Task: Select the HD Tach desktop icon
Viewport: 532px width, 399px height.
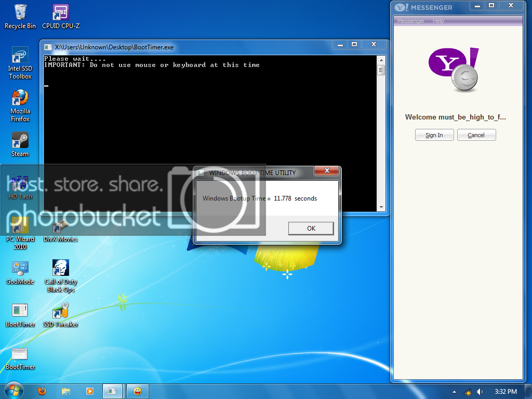Action: tap(20, 187)
